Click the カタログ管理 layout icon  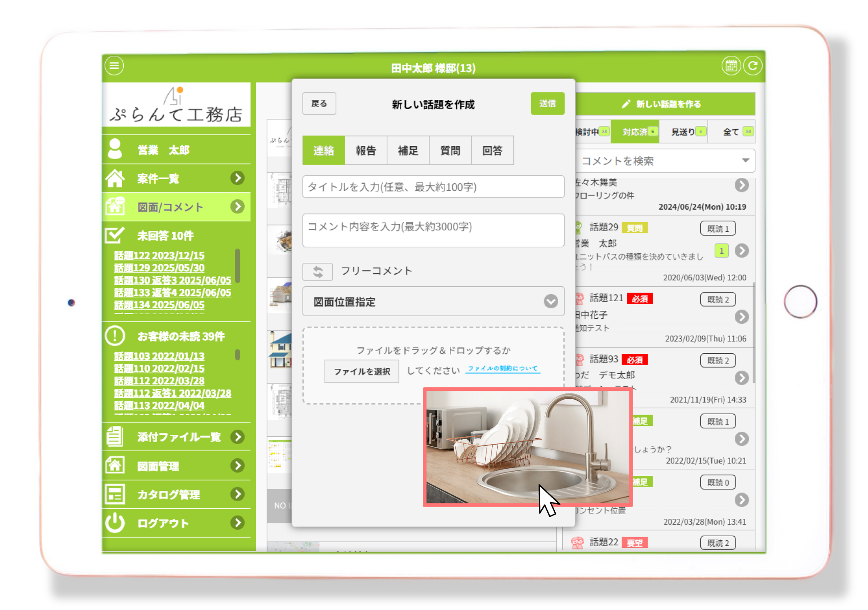(x=115, y=494)
